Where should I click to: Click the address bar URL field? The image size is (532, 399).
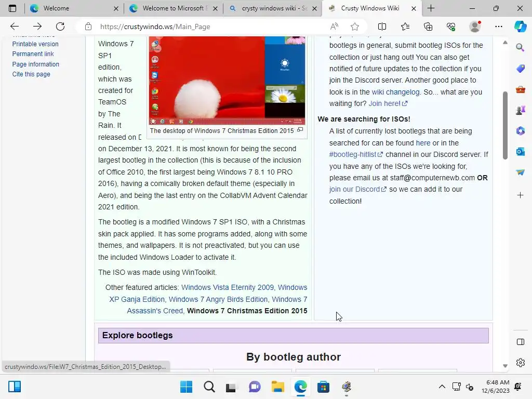tap(210, 26)
